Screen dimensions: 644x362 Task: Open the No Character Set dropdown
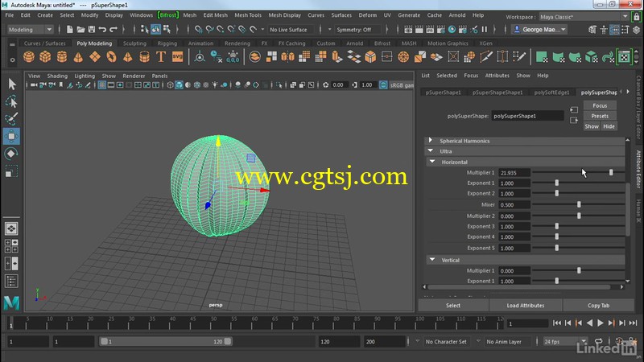pos(441,341)
